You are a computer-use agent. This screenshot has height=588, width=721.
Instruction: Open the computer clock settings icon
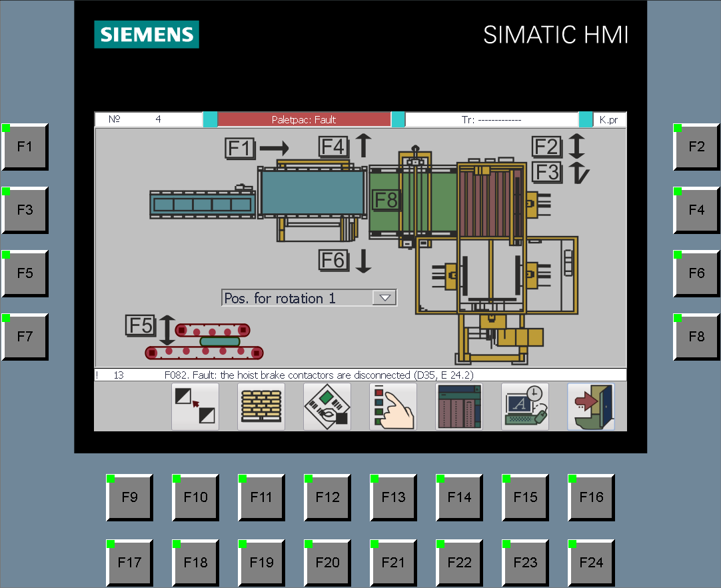pos(525,407)
